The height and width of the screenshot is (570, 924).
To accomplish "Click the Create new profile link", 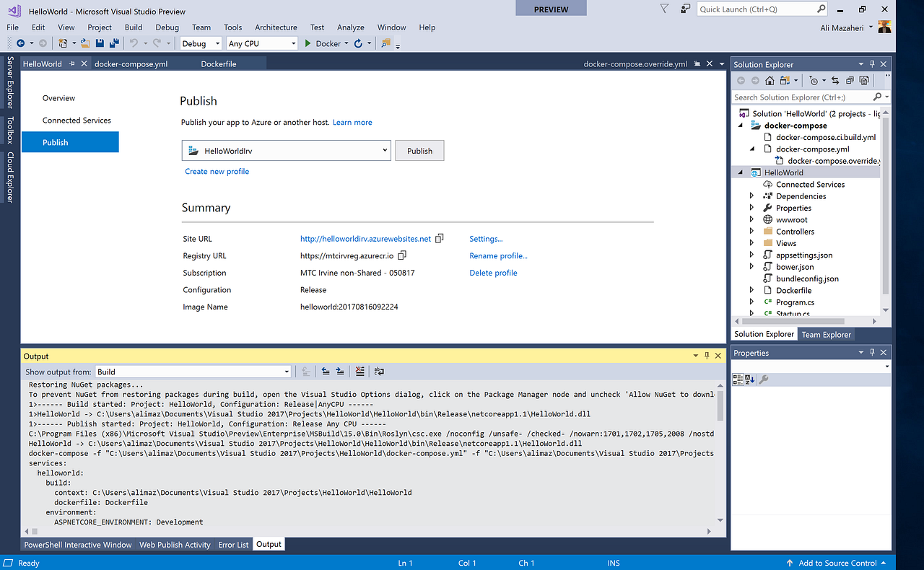I will tap(217, 171).
